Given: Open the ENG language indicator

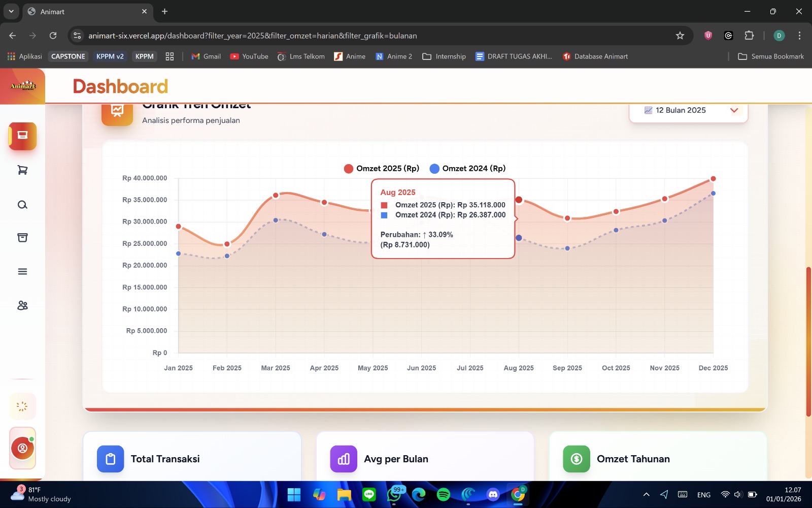Looking at the screenshot, I should pos(704,495).
